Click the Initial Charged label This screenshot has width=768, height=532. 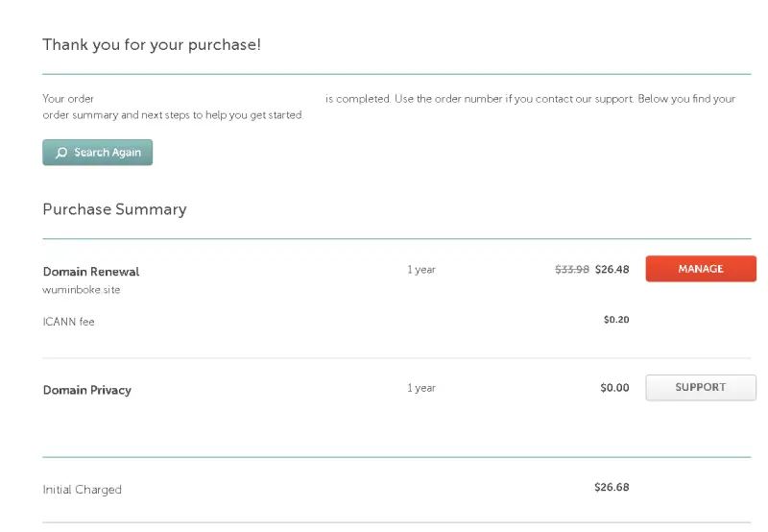[x=83, y=490]
